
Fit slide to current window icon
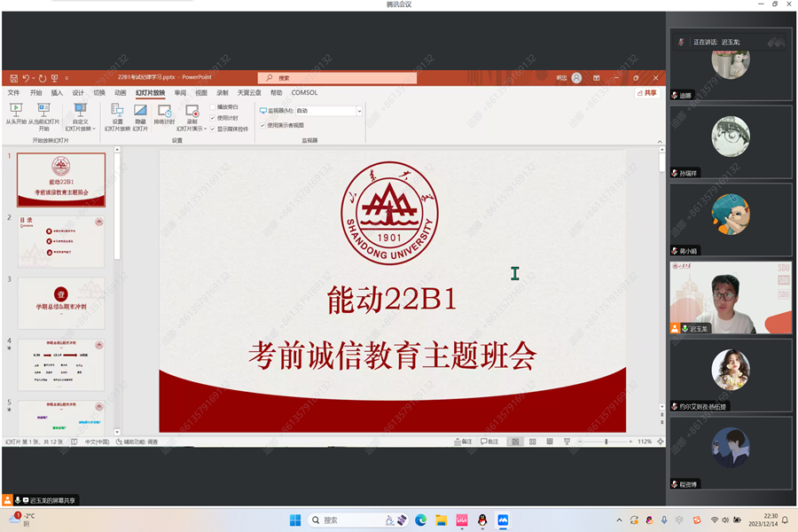660,442
